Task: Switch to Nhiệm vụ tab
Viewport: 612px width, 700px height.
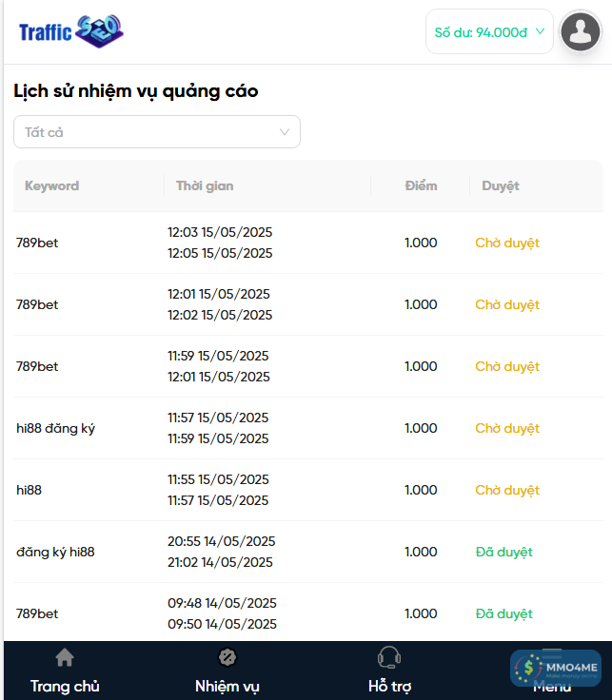Action: pyautogui.click(x=227, y=686)
